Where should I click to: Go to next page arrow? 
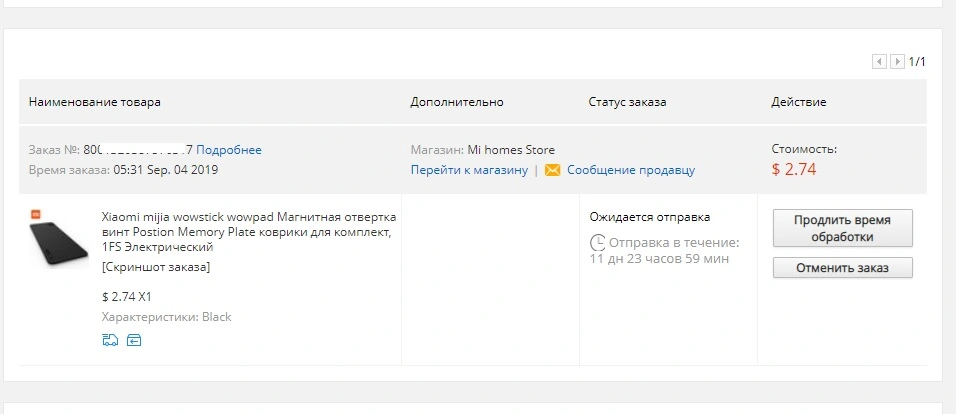point(897,62)
